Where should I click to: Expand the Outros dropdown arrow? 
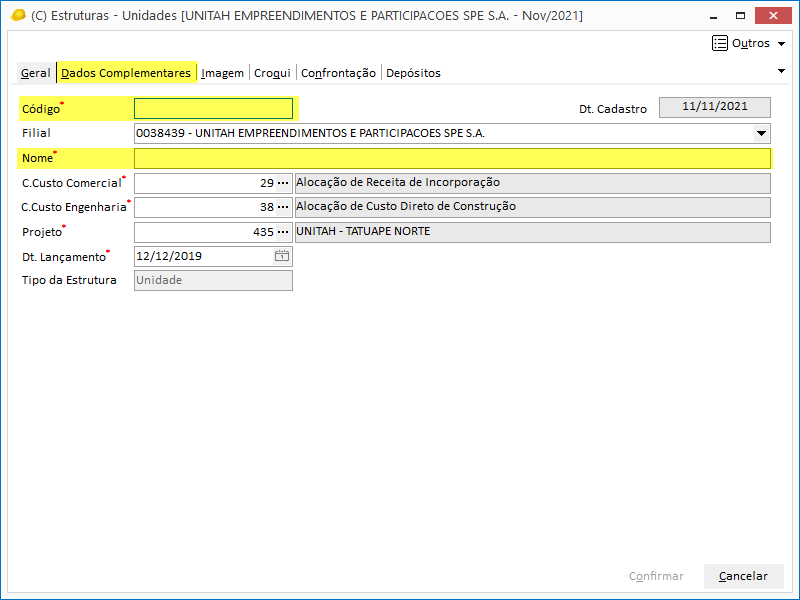tap(781, 44)
